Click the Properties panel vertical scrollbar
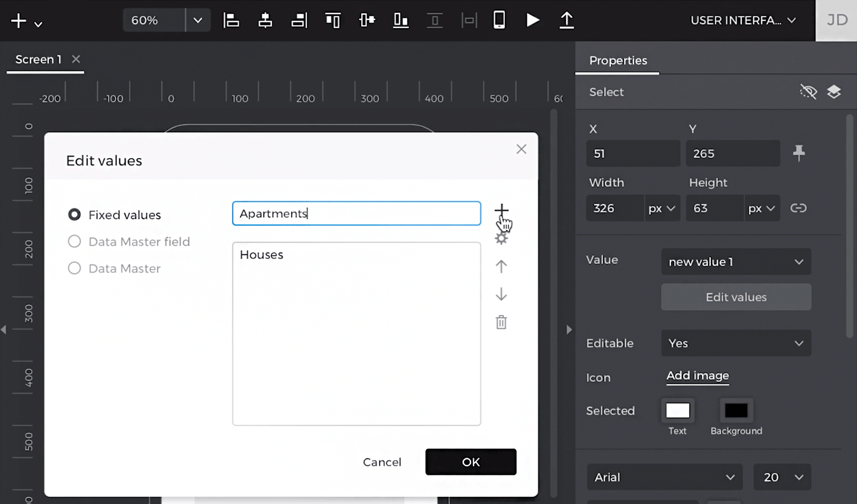The height and width of the screenshot is (504, 857). pos(850,227)
